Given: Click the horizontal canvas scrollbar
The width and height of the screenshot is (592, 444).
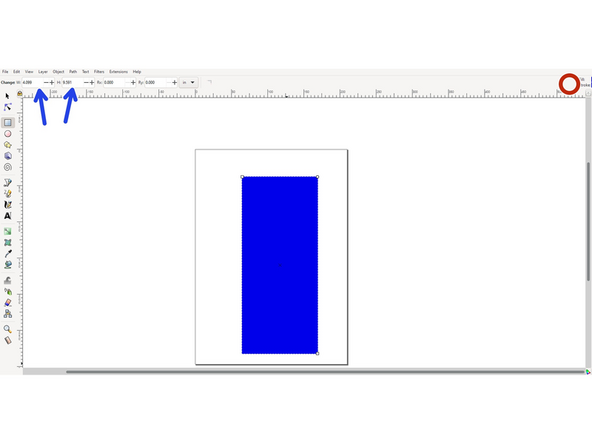Looking at the screenshot, I should point(325,372).
